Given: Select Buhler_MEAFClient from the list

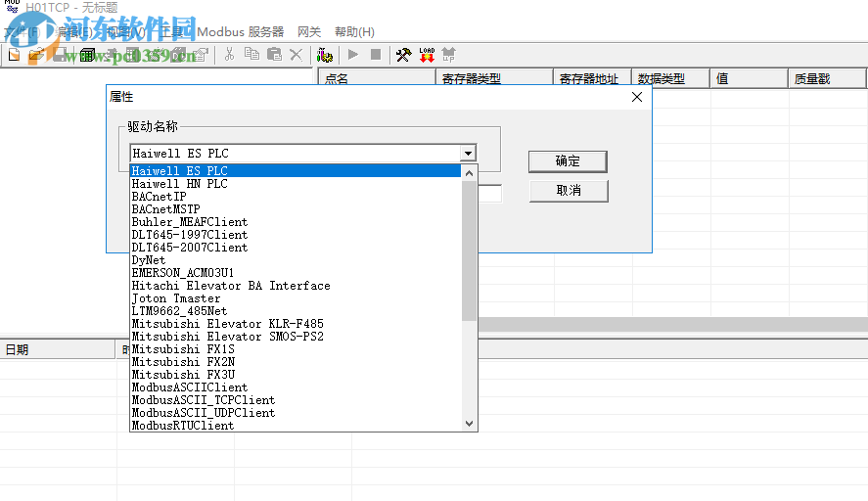Looking at the screenshot, I should pyautogui.click(x=296, y=222).
